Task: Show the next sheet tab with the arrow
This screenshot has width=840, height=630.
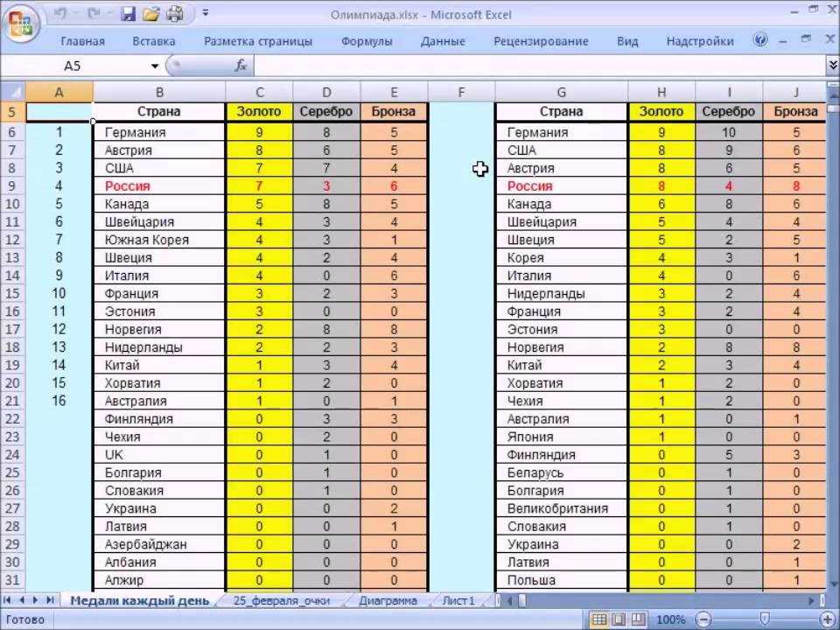Action: 35,600
